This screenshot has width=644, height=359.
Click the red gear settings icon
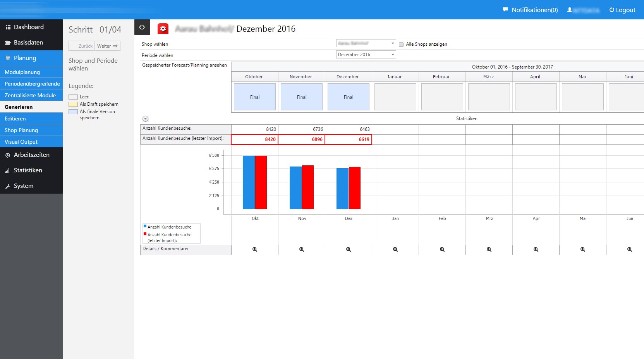163,29
